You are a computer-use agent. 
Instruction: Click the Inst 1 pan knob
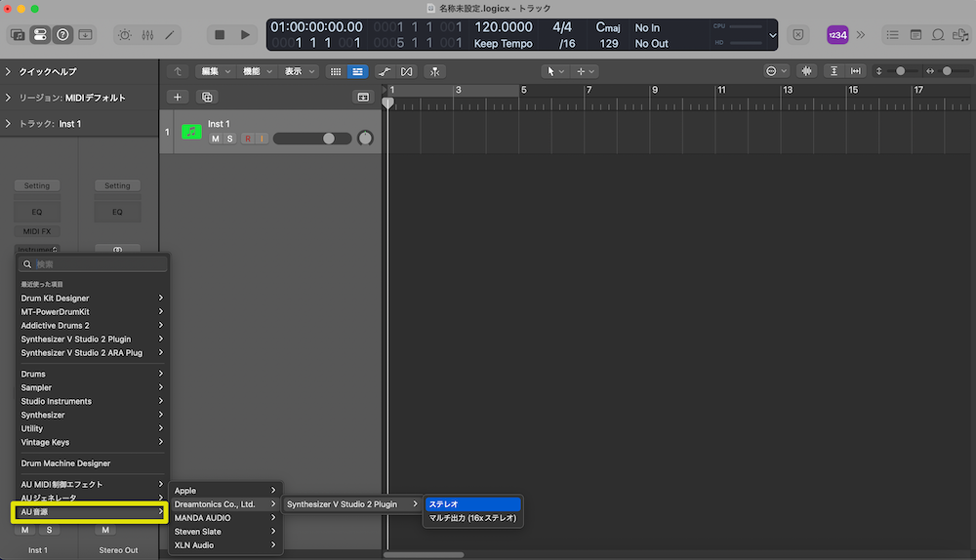(x=365, y=139)
